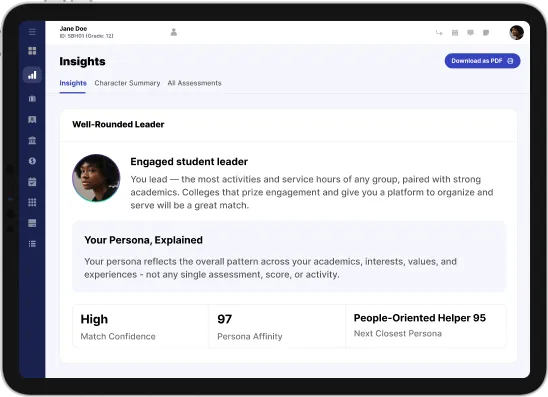Open the columned institution building sidebar icon
Image resolution: width=548 pixels, height=397 pixels.
pos(32,140)
